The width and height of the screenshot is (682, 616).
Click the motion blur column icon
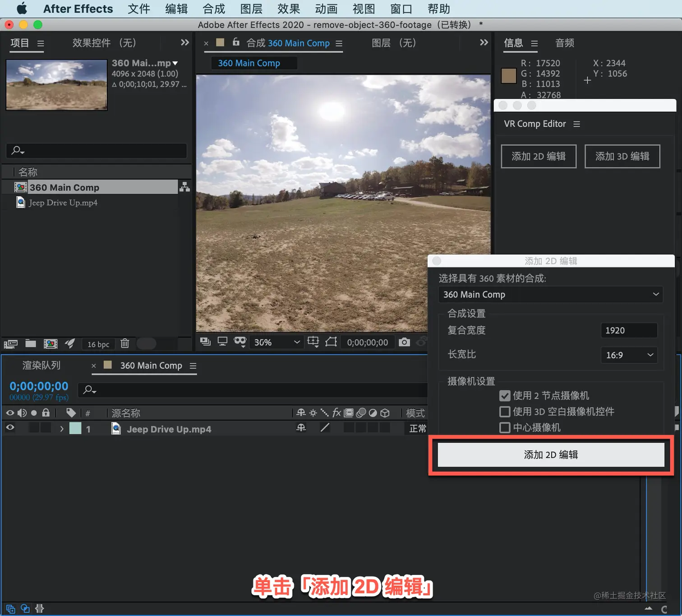tap(361, 412)
